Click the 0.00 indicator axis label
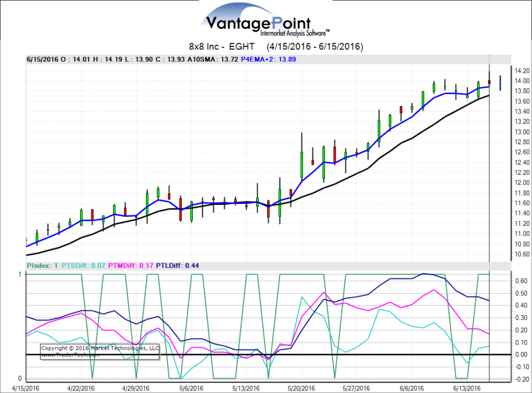This screenshot has width=532, height=393. (x=522, y=355)
